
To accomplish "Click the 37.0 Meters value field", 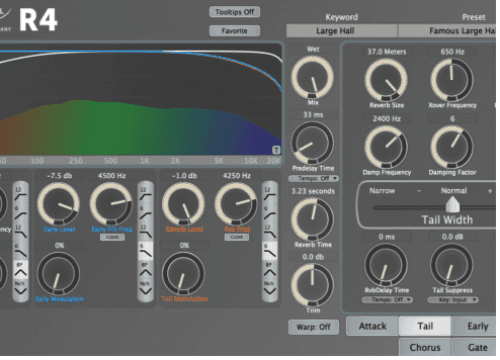I will point(387,52).
